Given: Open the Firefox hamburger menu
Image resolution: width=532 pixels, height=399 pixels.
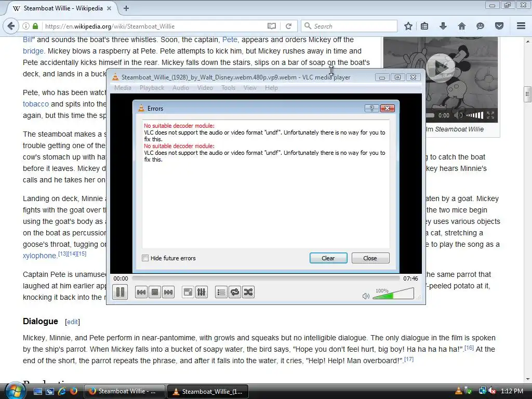Looking at the screenshot, I should [x=521, y=26].
